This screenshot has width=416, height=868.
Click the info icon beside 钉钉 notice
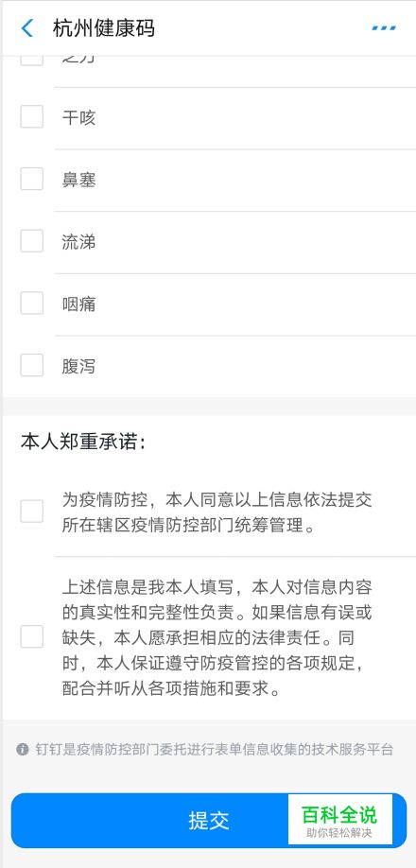22,750
